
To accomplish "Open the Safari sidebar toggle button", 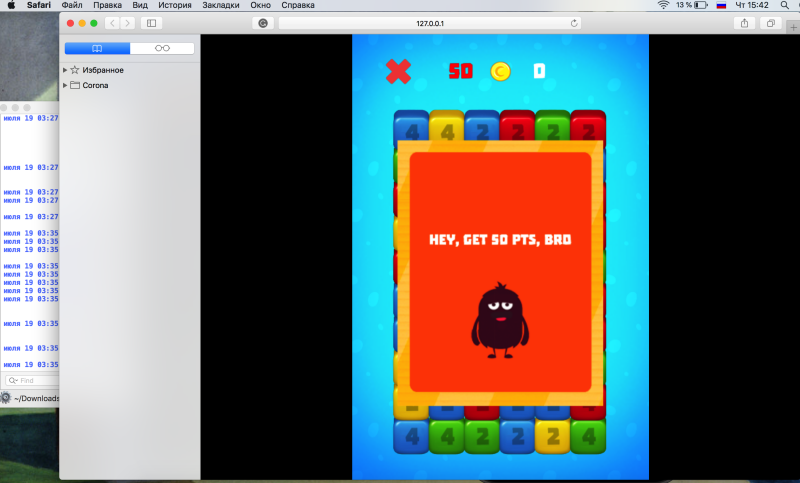I will [152, 23].
